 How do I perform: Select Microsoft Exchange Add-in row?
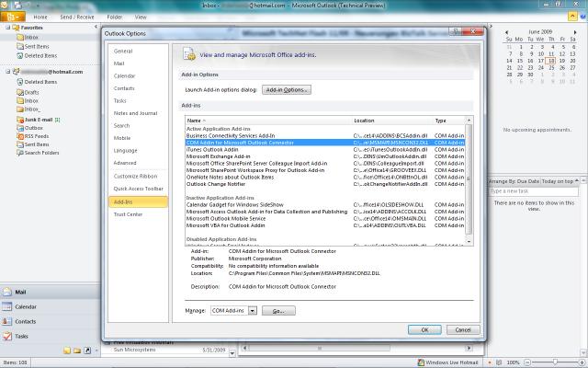pyautogui.click(x=325, y=156)
